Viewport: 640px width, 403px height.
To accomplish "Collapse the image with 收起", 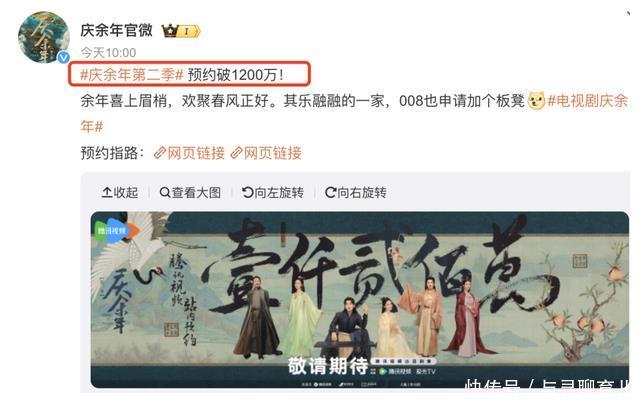I will 120,192.
